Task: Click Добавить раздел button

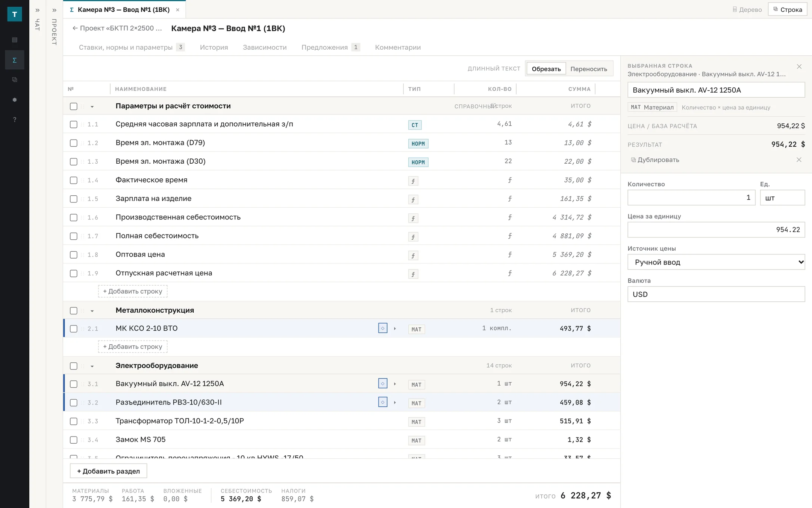Action: pos(108,471)
